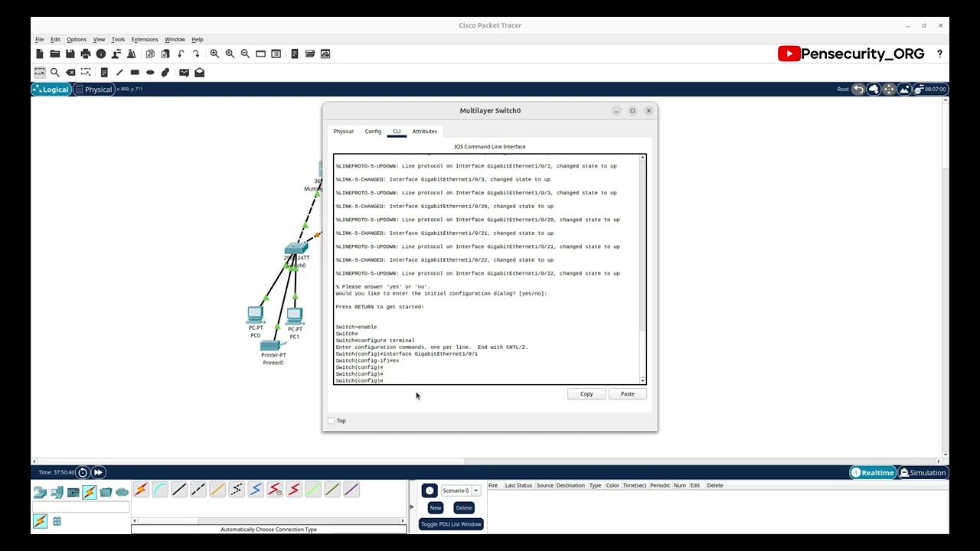Paste with the toolbar paste icon
This screenshot has height=551, width=980.
tap(165, 54)
